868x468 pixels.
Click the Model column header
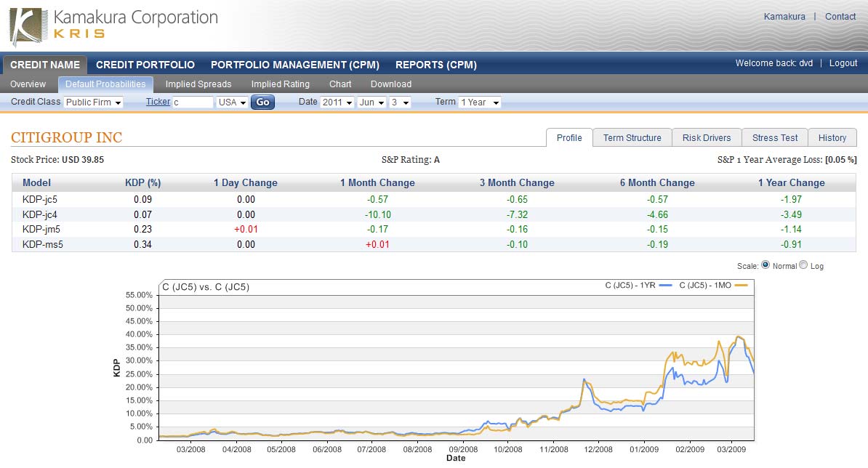click(36, 182)
